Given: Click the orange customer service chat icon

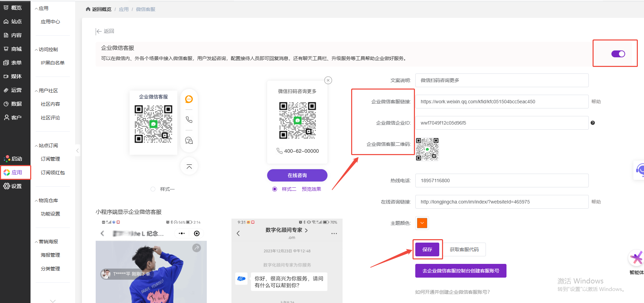Looking at the screenshot, I should [x=189, y=99].
